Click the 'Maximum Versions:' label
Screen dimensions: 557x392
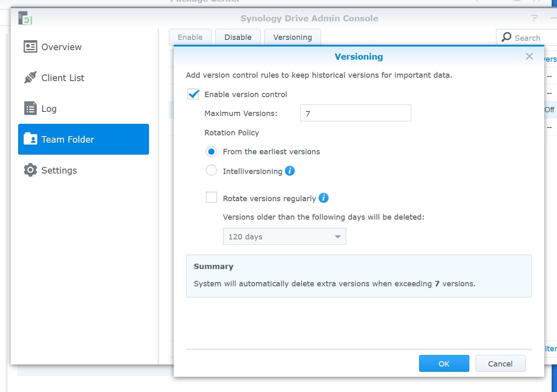pyautogui.click(x=241, y=113)
